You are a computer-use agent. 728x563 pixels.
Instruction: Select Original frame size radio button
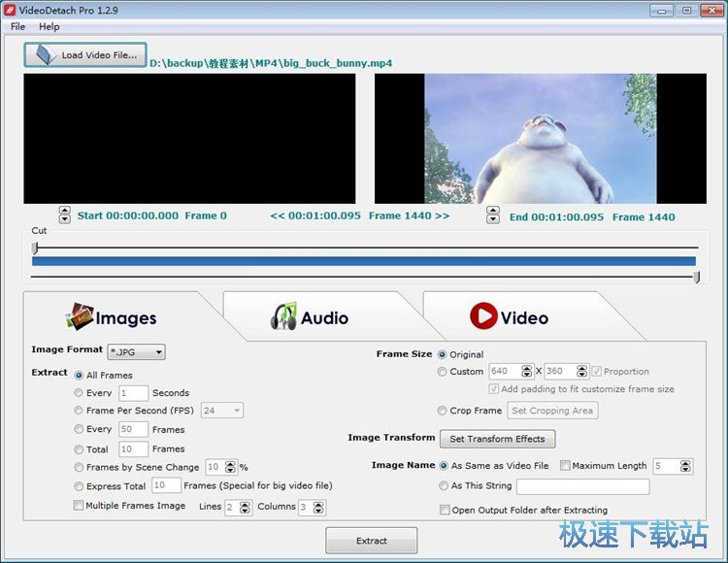(x=442, y=354)
